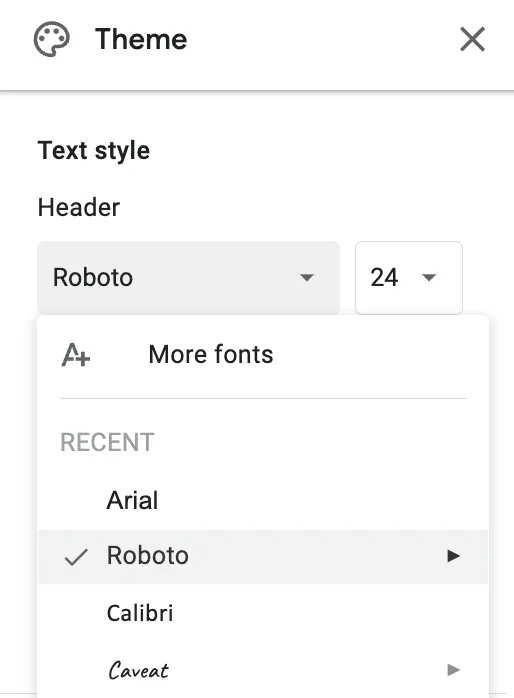Click the RECENT section label
Screen dimensions: 514x698
(107, 442)
